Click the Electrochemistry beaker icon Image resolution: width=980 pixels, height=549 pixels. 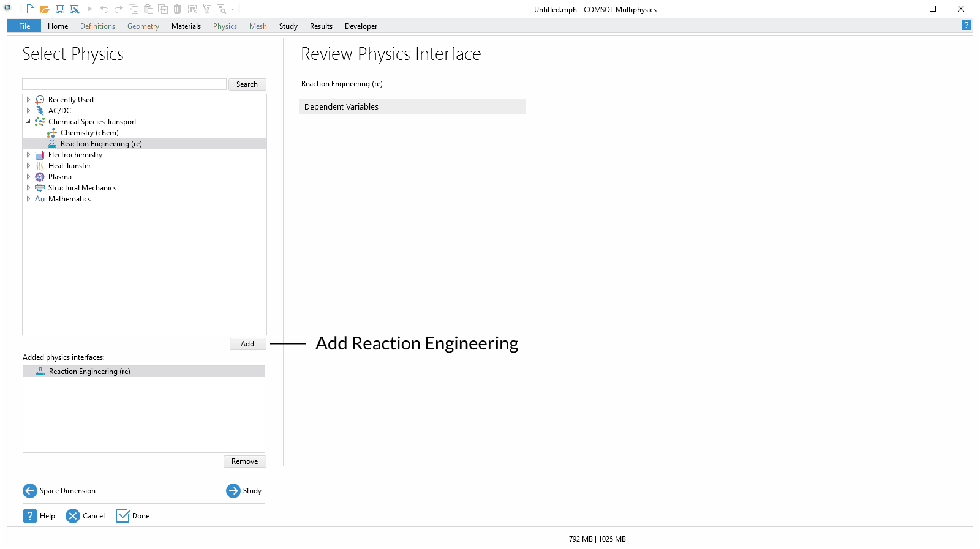[x=40, y=155]
